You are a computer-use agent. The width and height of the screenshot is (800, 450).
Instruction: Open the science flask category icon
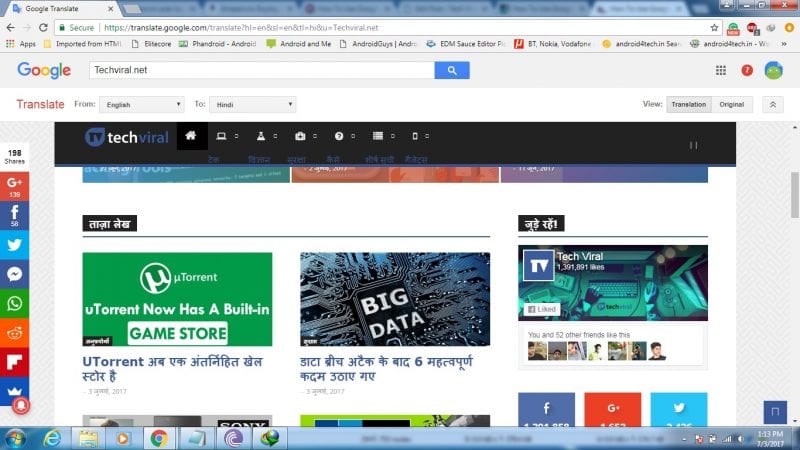tap(261, 136)
